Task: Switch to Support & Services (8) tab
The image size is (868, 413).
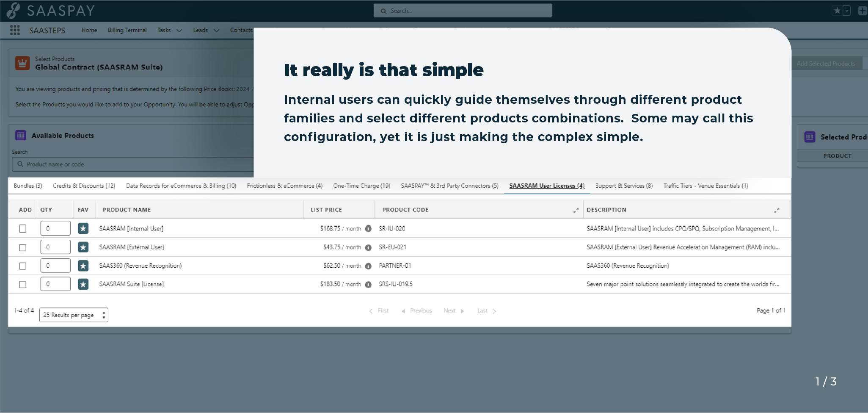Action: 624,186
